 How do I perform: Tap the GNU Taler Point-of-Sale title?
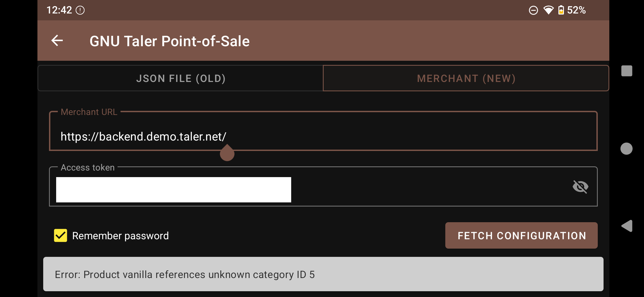pyautogui.click(x=170, y=41)
